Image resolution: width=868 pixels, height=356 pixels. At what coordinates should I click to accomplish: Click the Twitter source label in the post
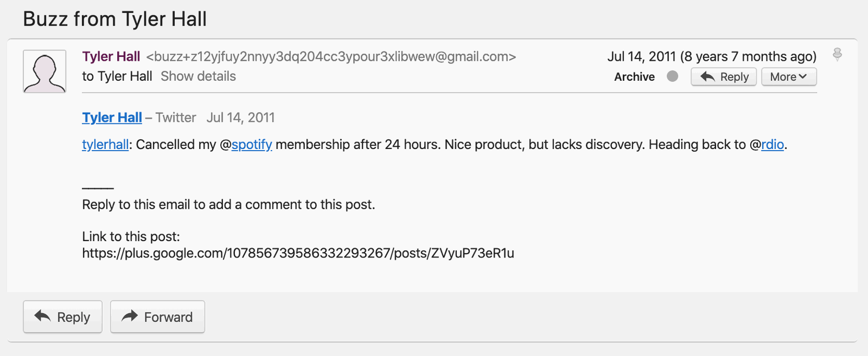[x=176, y=118]
